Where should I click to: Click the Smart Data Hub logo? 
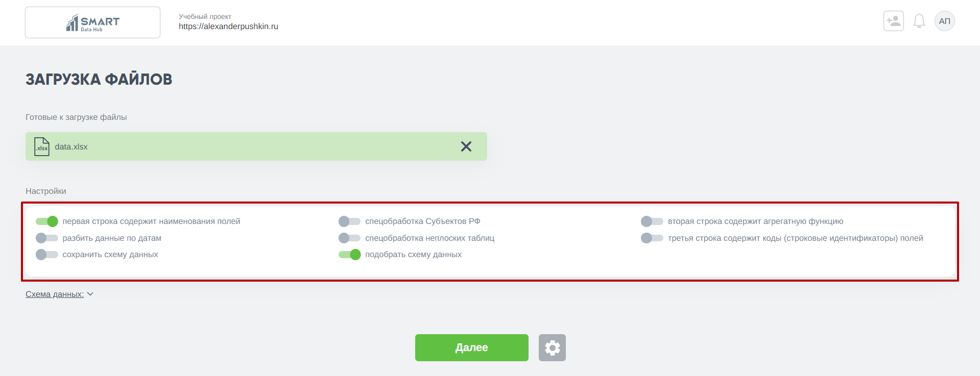(92, 22)
